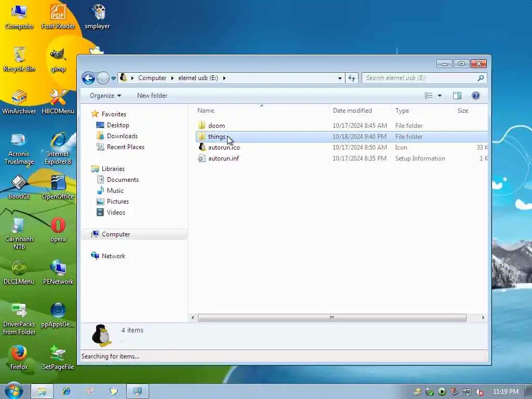The height and width of the screenshot is (399, 532).
Task: Expand arrow after elernel usb (E:)
Action: pyautogui.click(x=224, y=78)
